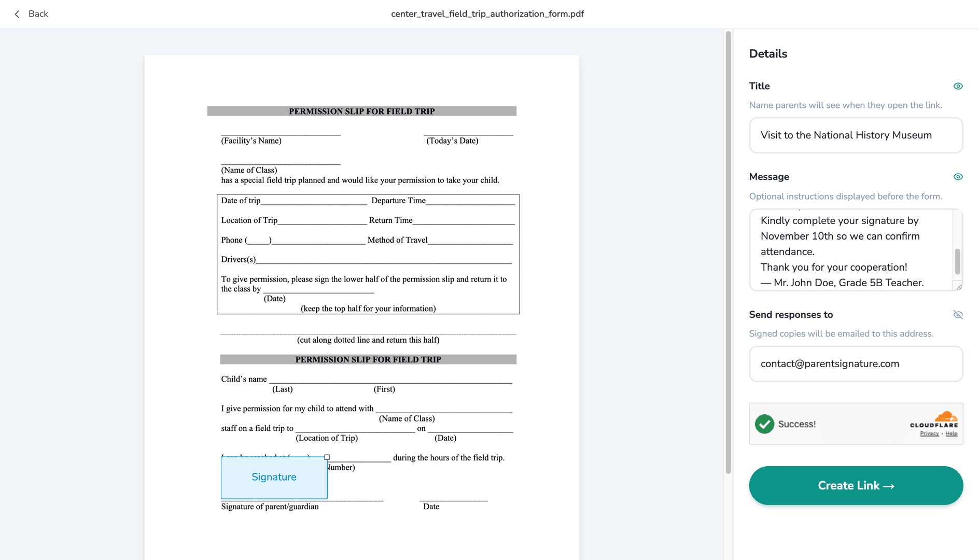This screenshot has height=560, width=979.
Task: Open the Cloudflare Help link
Action: point(951,433)
